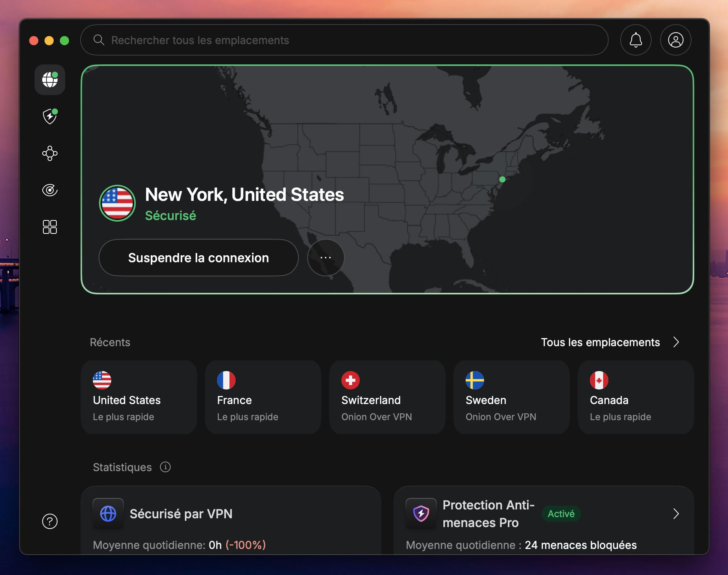728x575 pixels.
Task: Open the extra tools grid icon
Action: 49,227
